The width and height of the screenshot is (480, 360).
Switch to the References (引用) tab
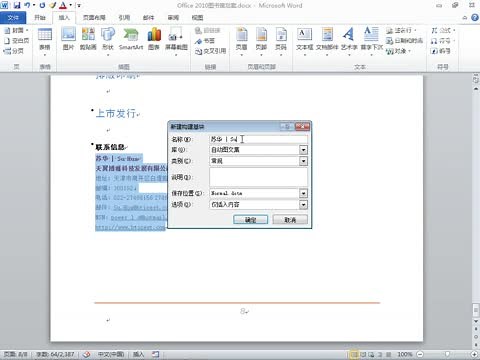pyautogui.click(x=124, y=18)
